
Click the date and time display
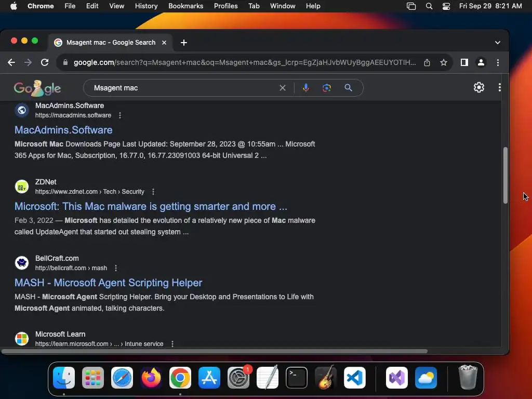point(490,6)
